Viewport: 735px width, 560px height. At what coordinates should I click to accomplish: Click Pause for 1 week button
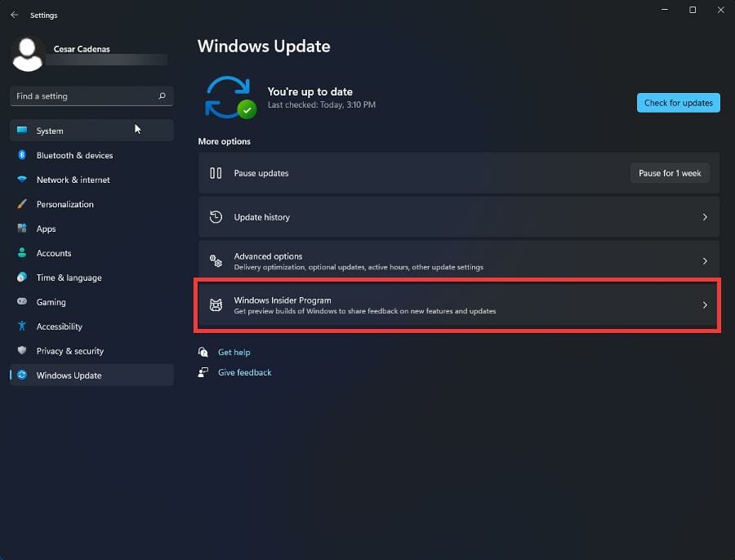coord(670,173)
